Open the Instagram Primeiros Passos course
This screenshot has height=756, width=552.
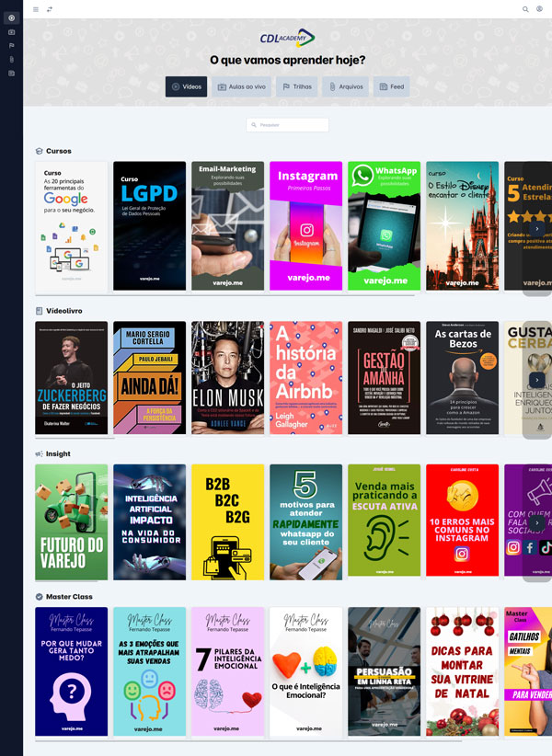[x=305, y=226]
